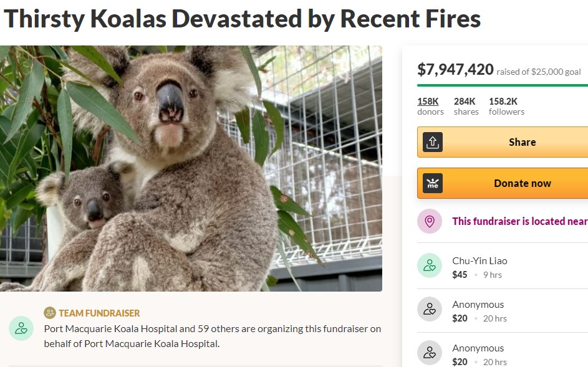The width and height of the screenshot is (588, 367).
Task: Click the Donate now button
Action: click(x=523, y=183)
